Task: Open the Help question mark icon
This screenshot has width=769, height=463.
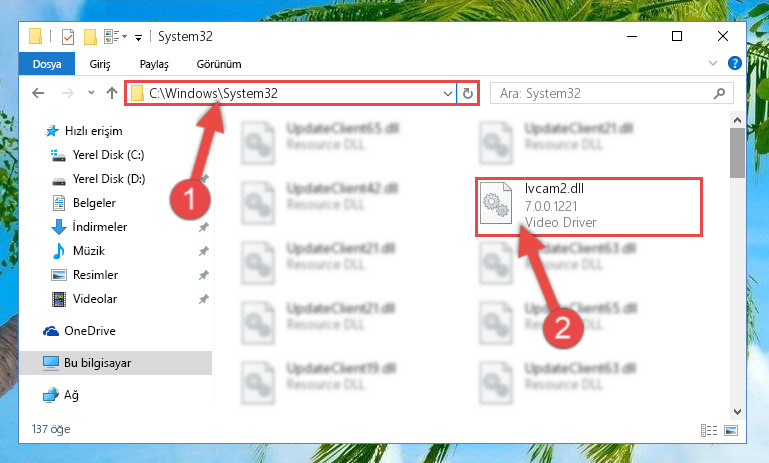Action: click(734, 63)
